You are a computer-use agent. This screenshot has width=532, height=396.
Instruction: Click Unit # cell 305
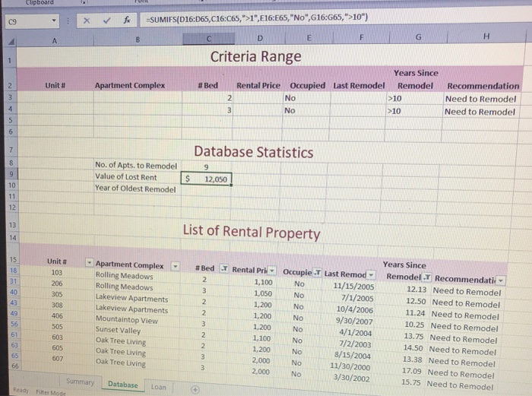click(57, 294)
